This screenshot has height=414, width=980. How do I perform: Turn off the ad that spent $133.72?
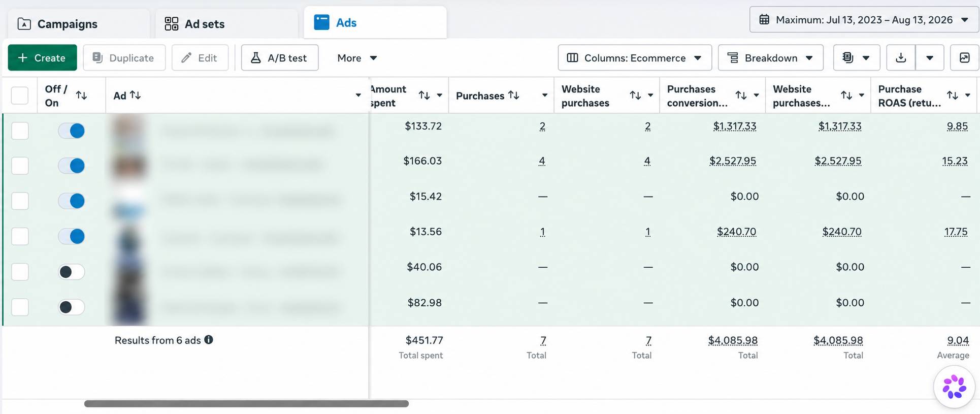pos(71,131)
